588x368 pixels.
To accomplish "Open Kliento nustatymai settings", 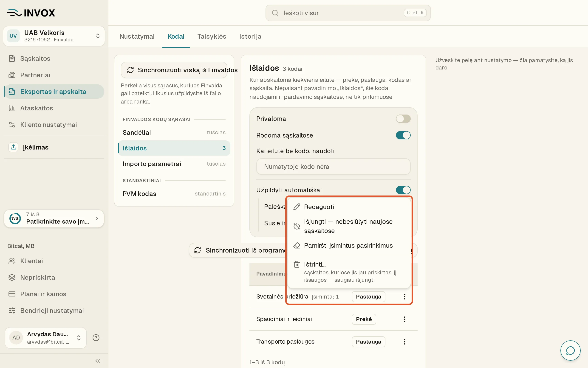I will (x=54, y=125).
